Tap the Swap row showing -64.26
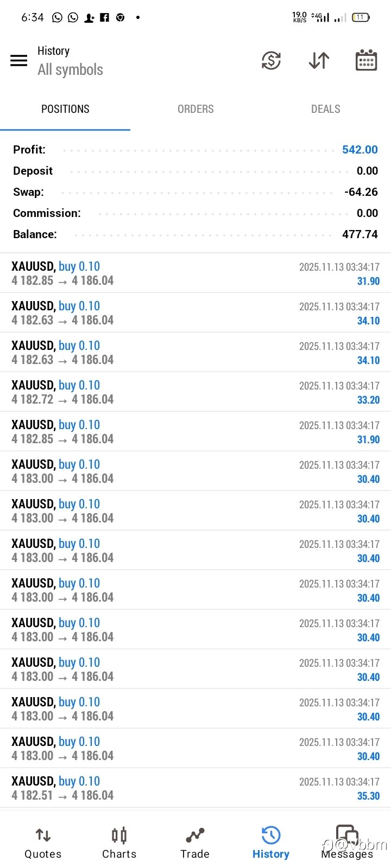This screenshot has height=868, width=391. tap(195, 192)
